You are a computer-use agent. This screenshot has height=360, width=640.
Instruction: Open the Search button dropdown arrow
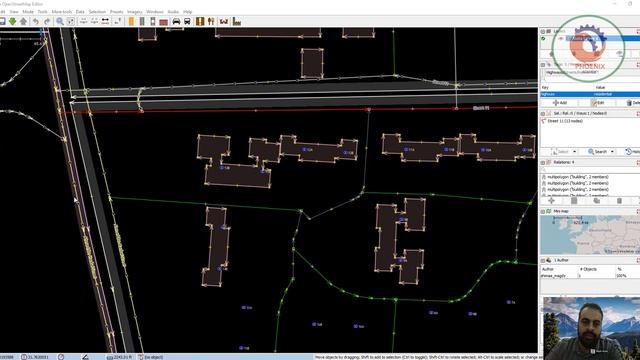pos(612,151)
